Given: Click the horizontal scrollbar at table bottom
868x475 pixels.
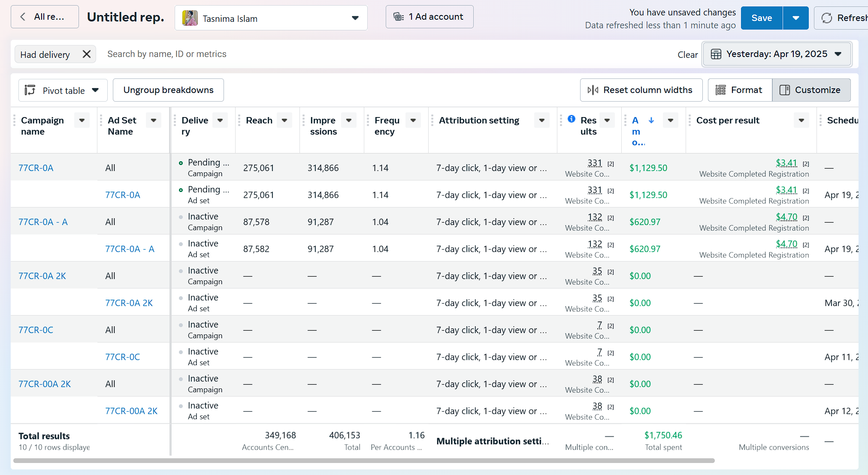Looking at the screenshot, I should pos(364,460).
